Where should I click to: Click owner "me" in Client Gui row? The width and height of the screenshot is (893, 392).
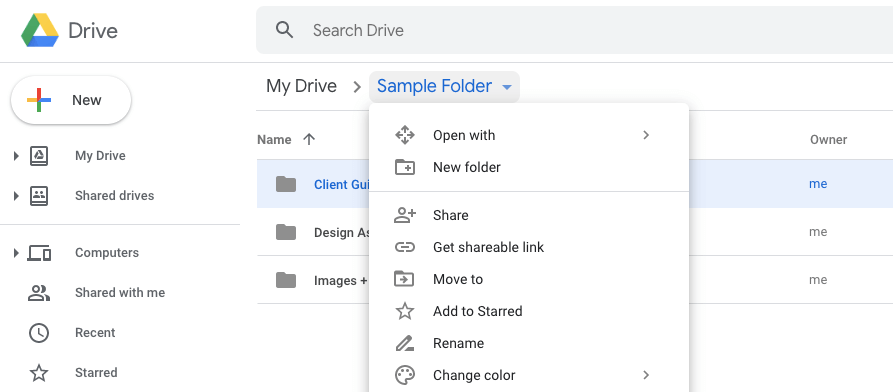click(x=818, y=183)
